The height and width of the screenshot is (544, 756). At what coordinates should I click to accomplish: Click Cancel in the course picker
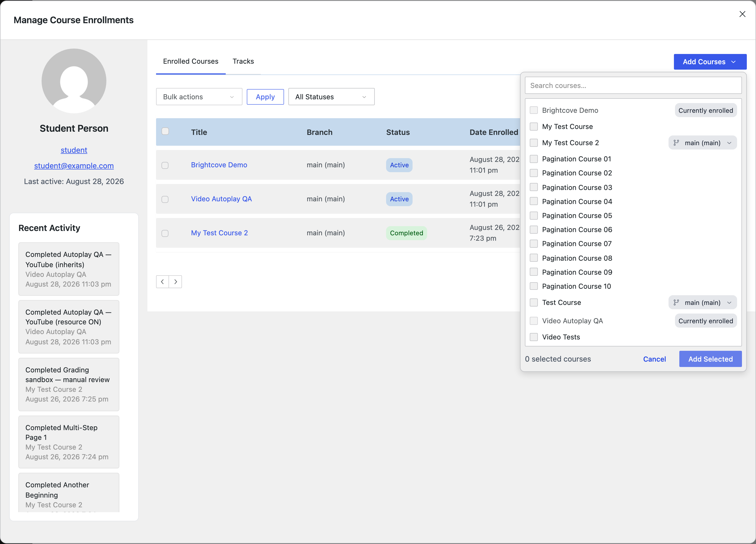[x=654, y=359]
